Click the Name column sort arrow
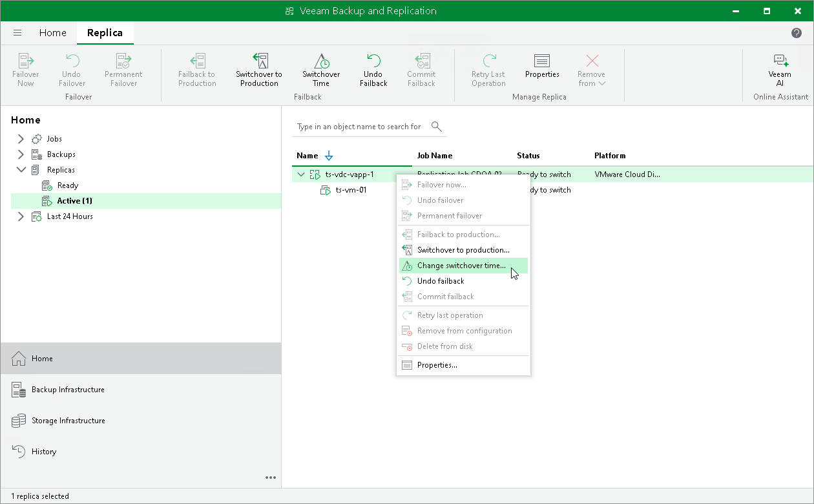Viewport: 814px width, 504px height. pos(329,156)
